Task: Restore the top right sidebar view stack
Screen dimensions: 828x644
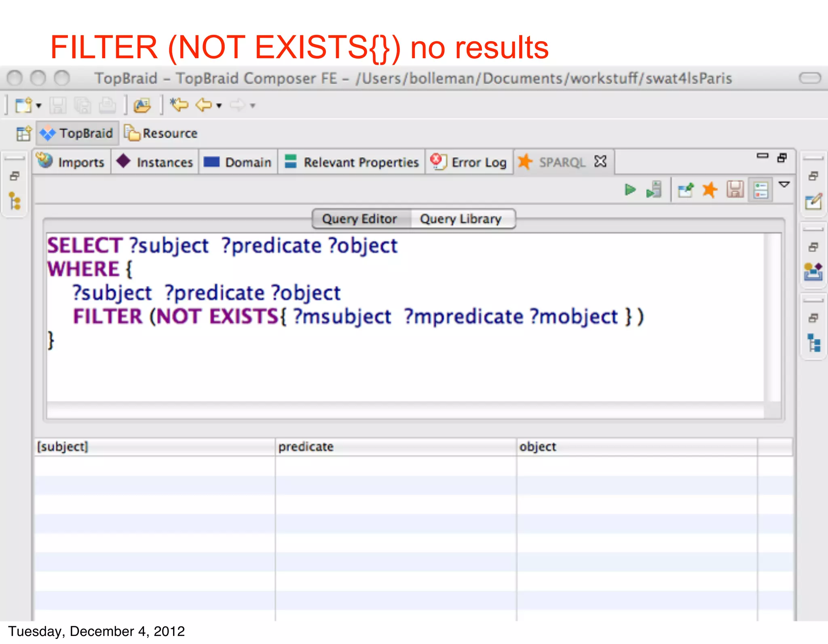Action: tap(813, 176)
